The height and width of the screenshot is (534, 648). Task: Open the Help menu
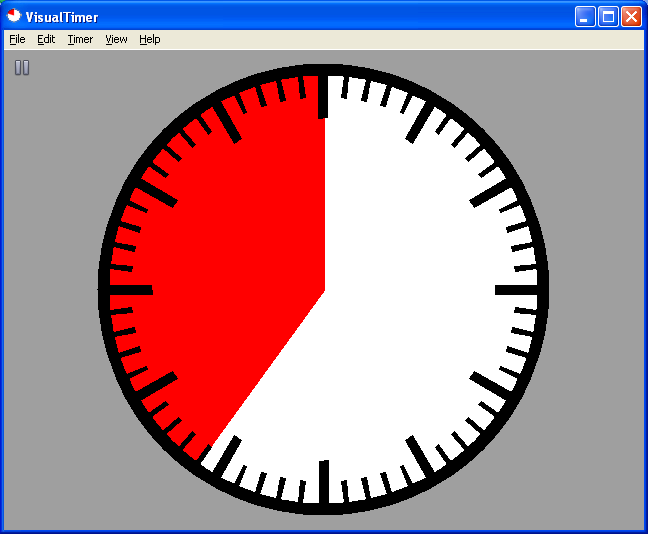click(x=149, y=39)
